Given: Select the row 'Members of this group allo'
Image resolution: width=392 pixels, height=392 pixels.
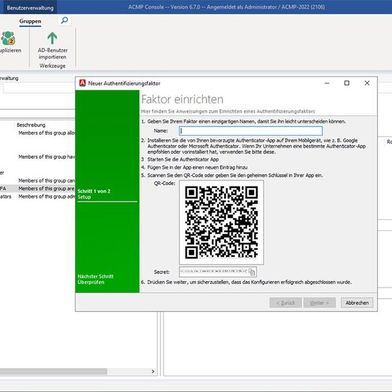Looking at the screenshot, I should (x=37, y=133).
